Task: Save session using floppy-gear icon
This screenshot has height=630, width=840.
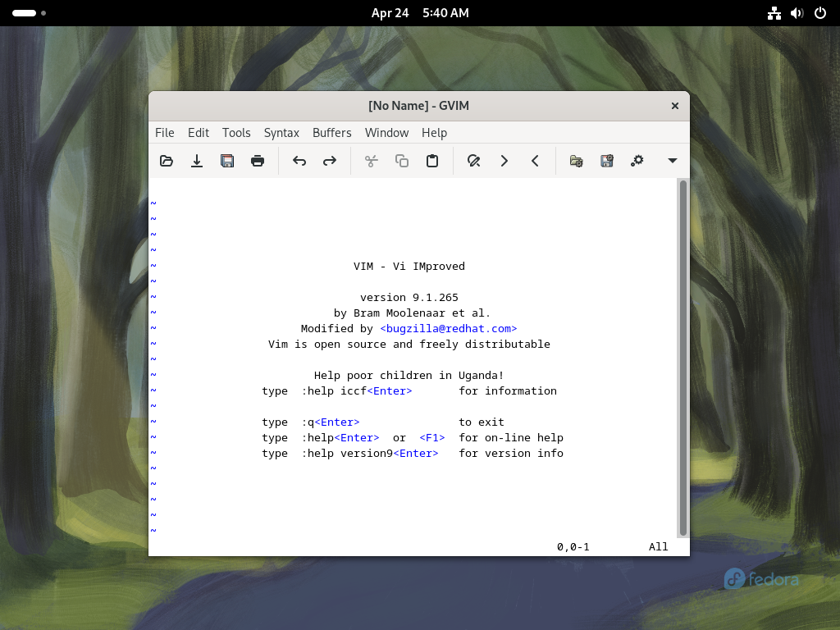Action: (607, 161)
